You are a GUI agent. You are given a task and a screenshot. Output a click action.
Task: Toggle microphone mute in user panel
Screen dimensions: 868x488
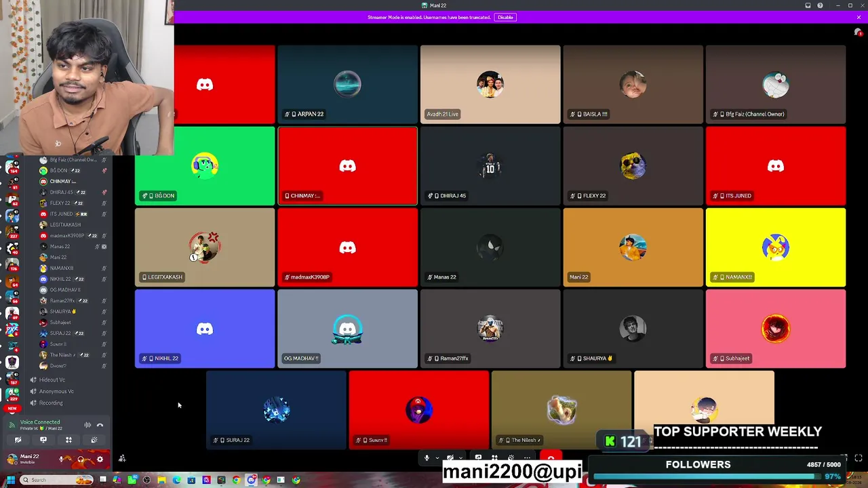(62, 460)
